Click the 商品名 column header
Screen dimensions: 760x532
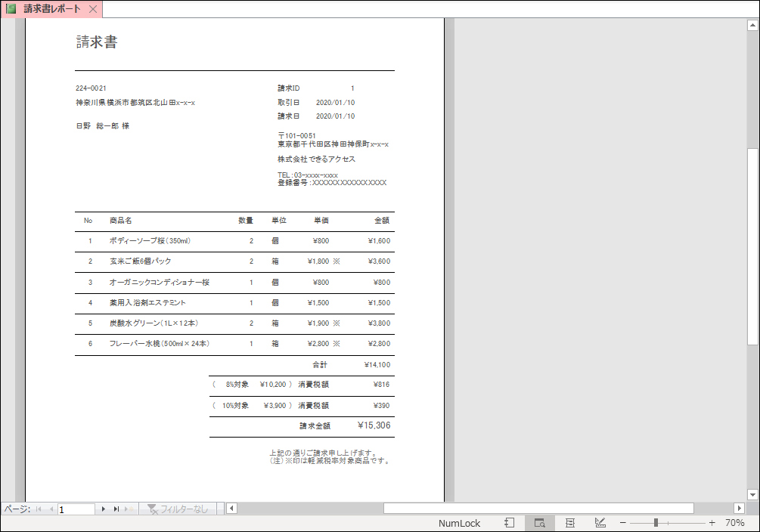pos(121,221)
